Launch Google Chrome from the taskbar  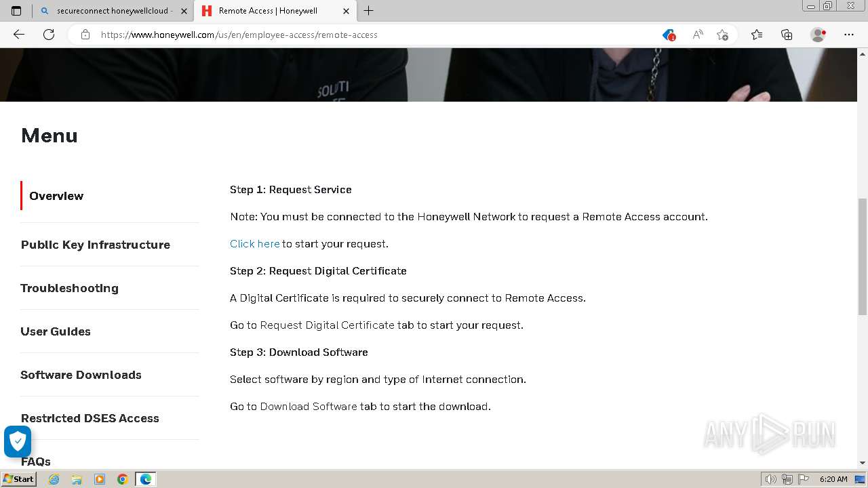coord(122,479)
